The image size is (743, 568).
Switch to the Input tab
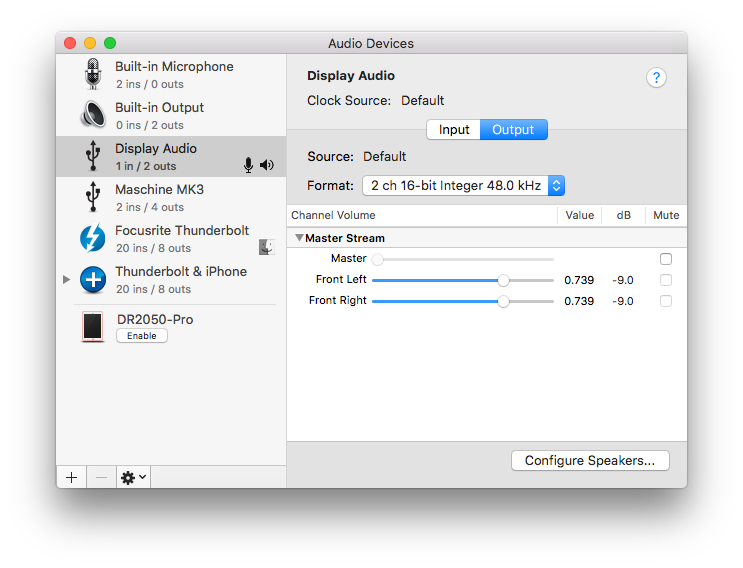pyautogui.click(x=454, y=130)
